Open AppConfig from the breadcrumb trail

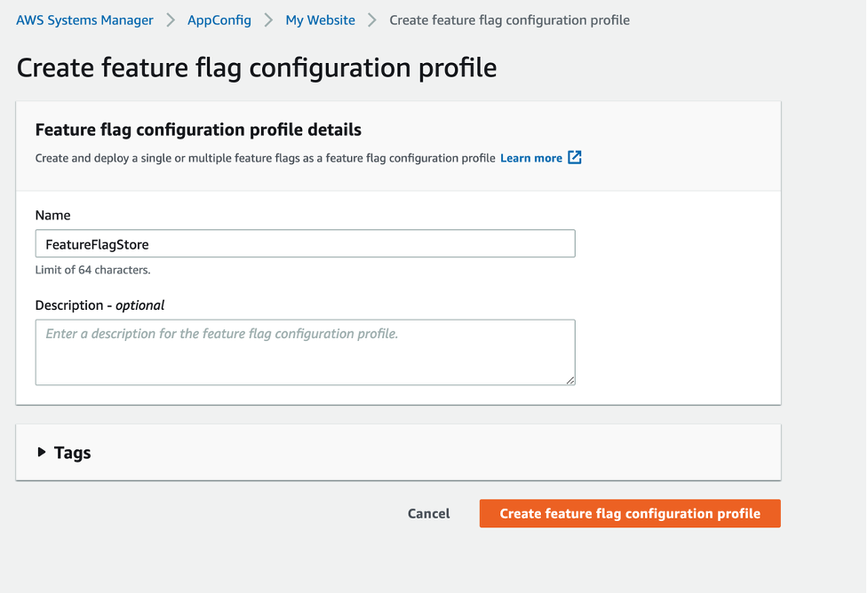point(219,20)
